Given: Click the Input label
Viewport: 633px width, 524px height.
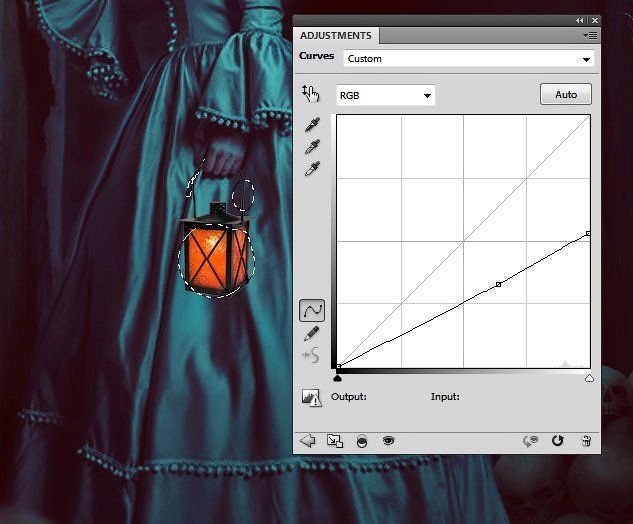Looking at the screenshot, I should point(445,397).
